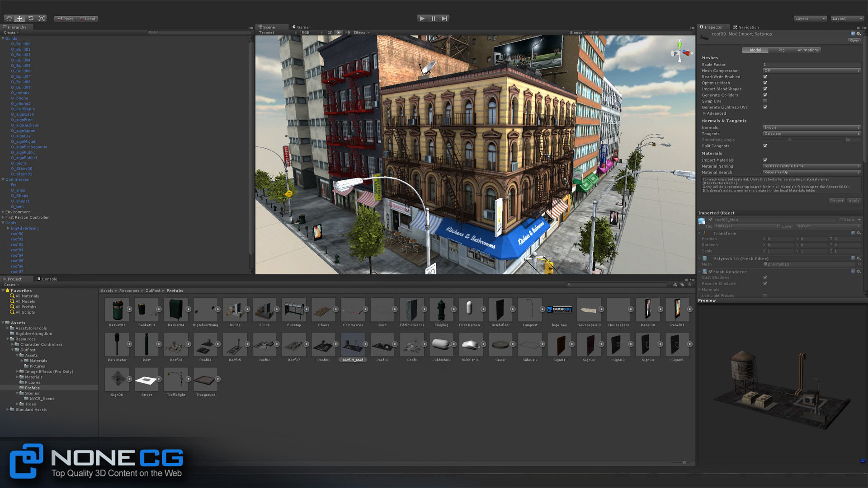This screenshot has height=488, width=868.
Task: Open the Mesh Compression dropdown
Action: pyautogui.click(x=811, y=71)
